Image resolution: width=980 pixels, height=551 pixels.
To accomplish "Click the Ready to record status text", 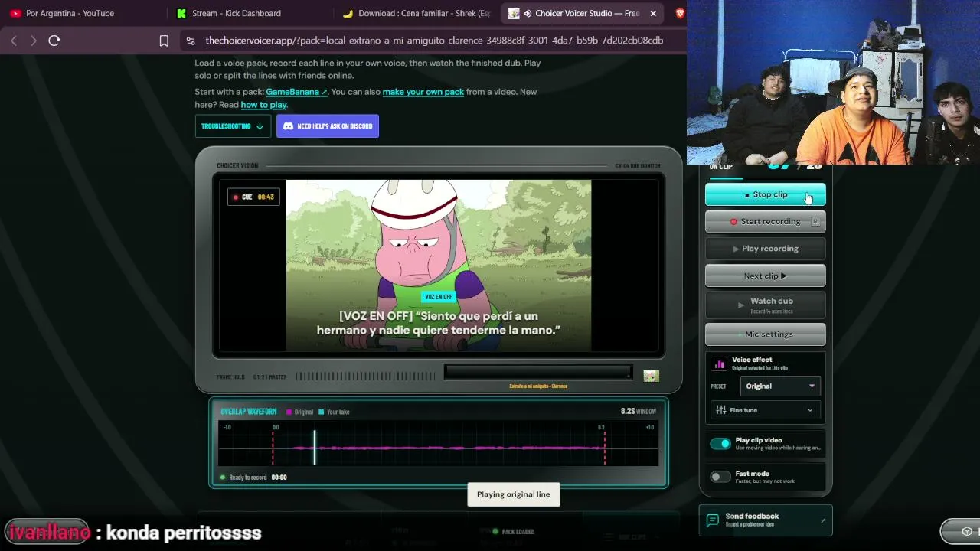I will 248,478.
